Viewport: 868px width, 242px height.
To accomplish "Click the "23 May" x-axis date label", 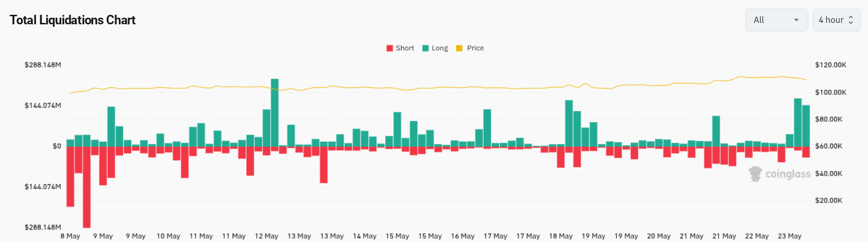I will click(x=790, y=236).
